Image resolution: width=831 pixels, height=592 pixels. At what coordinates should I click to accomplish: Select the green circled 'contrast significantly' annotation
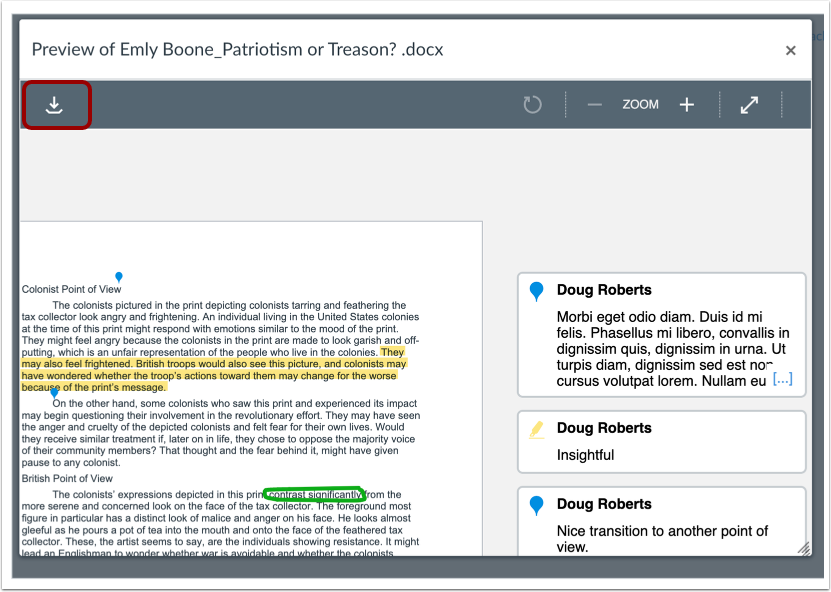[314, 494]
